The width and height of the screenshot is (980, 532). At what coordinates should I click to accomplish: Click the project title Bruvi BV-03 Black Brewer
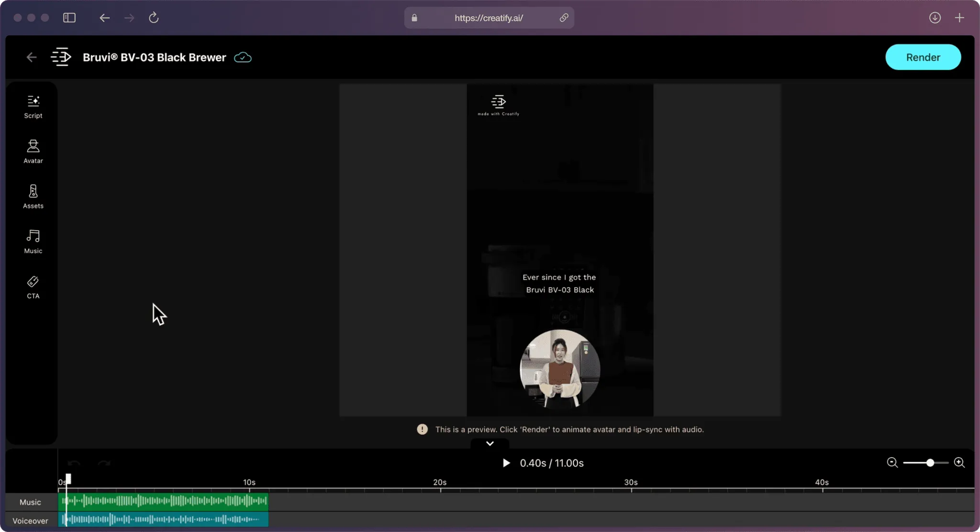pos(154,57)
